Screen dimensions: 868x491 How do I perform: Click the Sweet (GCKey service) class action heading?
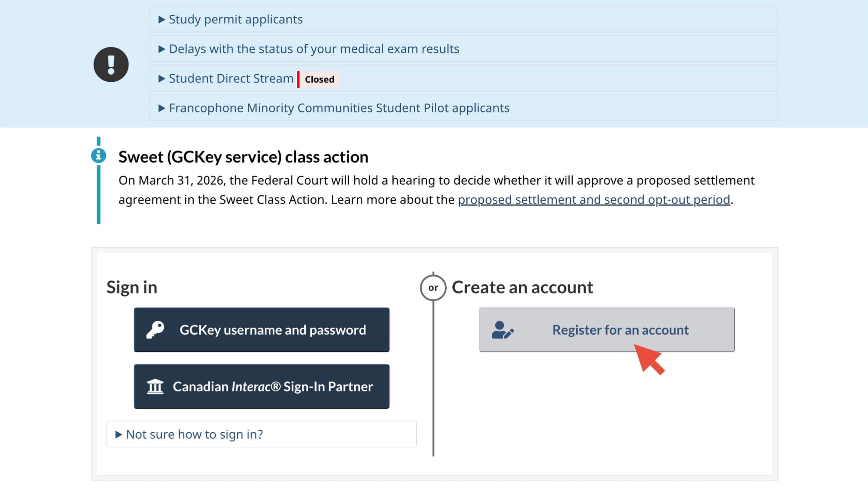(243, 157)
